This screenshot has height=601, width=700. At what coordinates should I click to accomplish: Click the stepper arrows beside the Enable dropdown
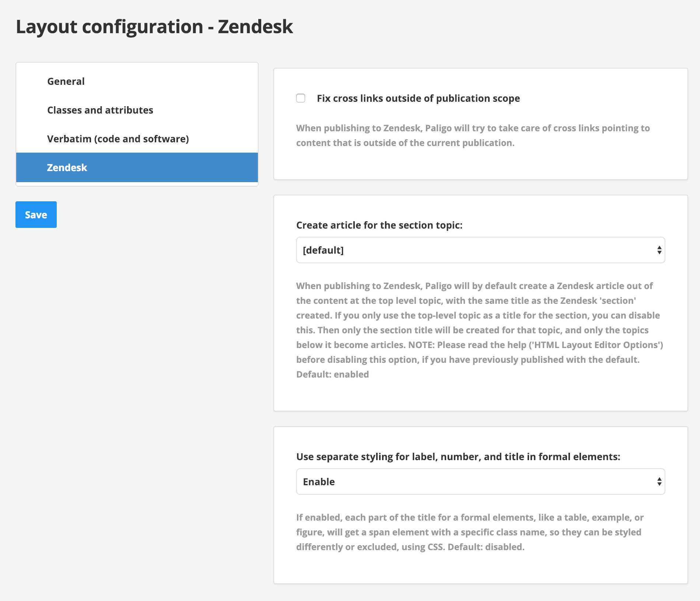(x=659, y=481)
